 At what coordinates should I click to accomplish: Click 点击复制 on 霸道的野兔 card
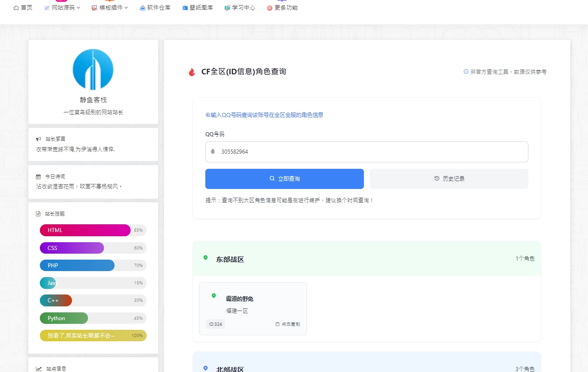point(287,324)
